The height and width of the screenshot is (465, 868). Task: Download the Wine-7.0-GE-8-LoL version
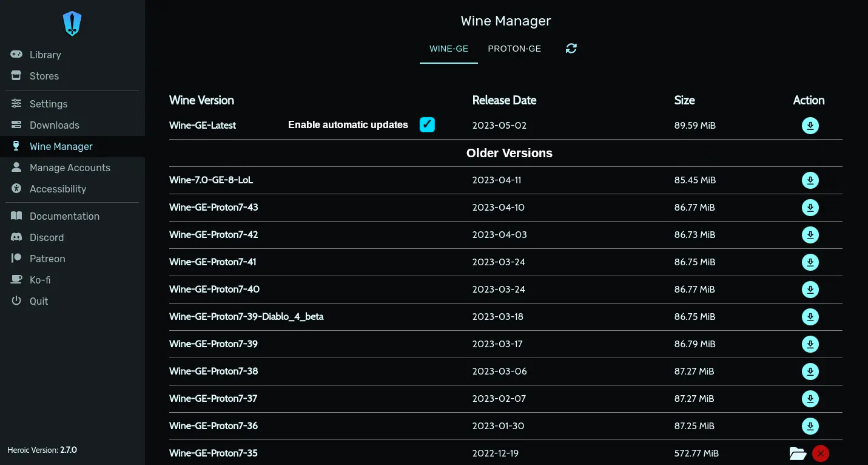[x=810, y=180]
